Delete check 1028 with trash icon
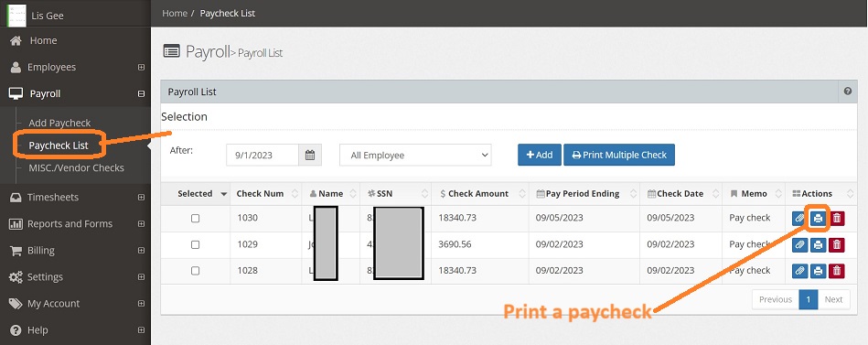 (837, 271)
